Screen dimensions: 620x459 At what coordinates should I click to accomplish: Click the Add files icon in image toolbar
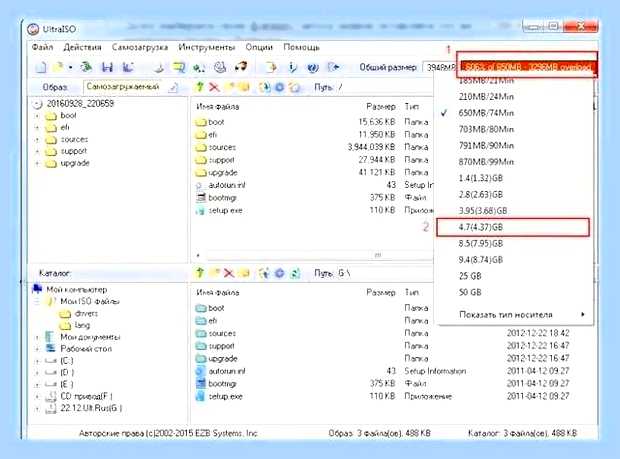[265, 87]
